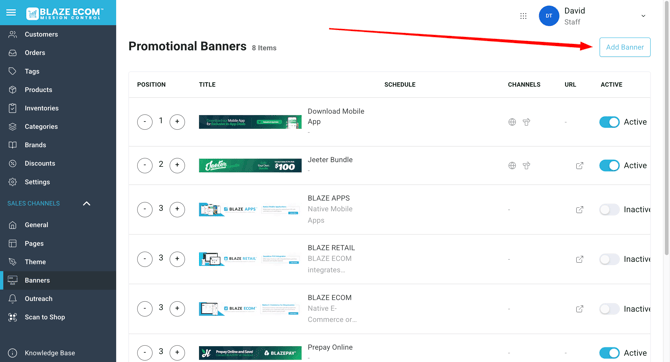Decrease position of BLAZE APPS banner
The image size is (670, 362).
[x=145, y=209]
